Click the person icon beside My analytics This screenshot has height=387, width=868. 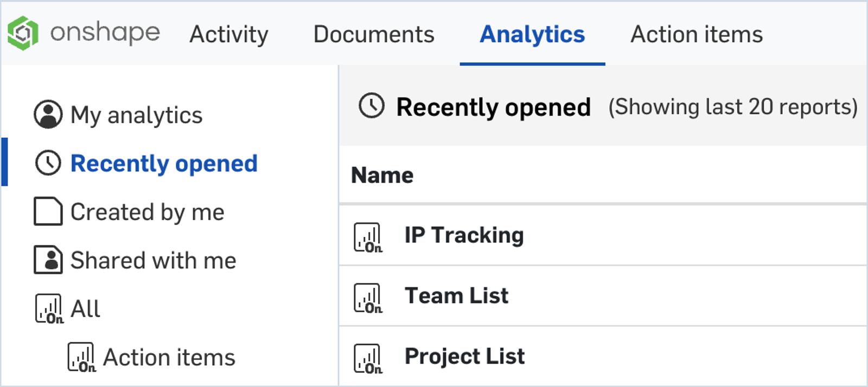coord(48,114)
